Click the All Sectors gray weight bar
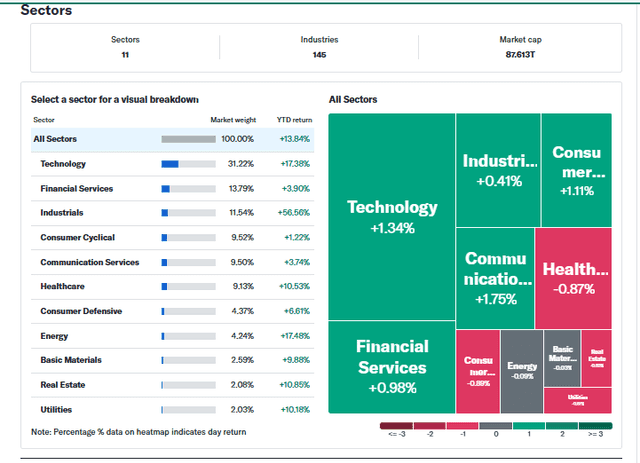 (x=189, y=139)
